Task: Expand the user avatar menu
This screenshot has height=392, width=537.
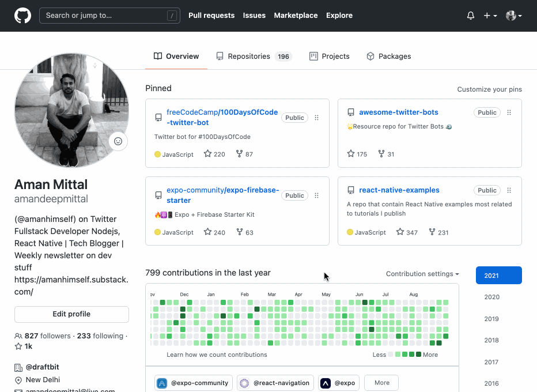Action: pyautogui.click(x=514, y=16)
